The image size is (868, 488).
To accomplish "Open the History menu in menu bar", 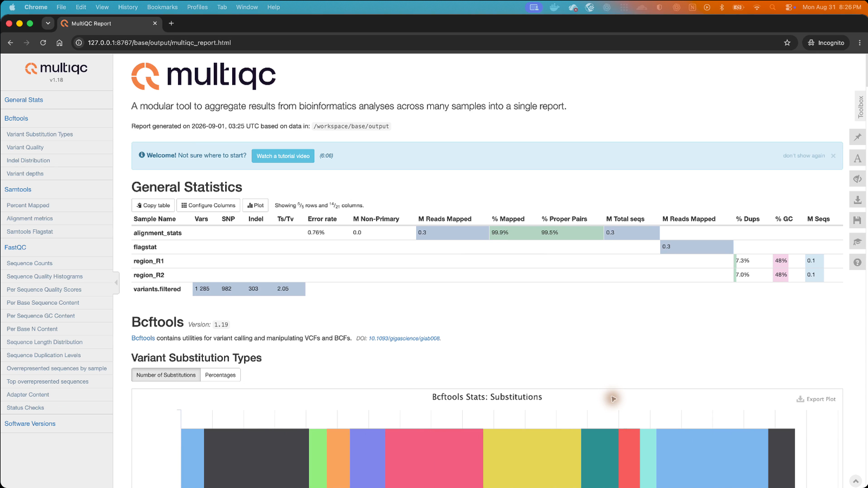I will tap(128, 7).
